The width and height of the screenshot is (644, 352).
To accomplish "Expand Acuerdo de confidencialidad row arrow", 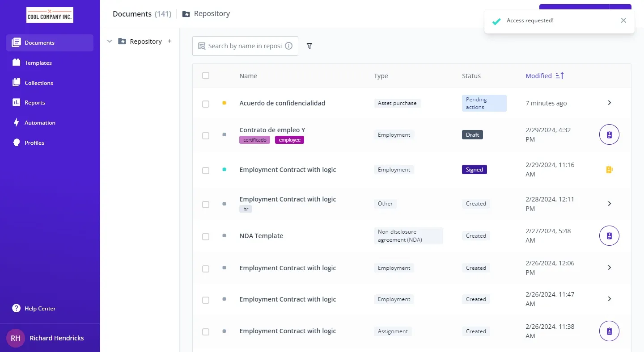I will coord(609,103).
